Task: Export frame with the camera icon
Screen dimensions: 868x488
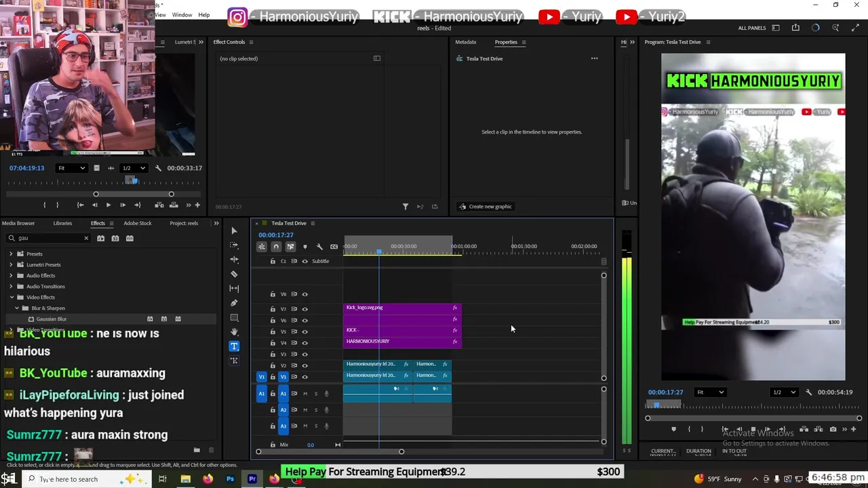Action: [833, 429]
